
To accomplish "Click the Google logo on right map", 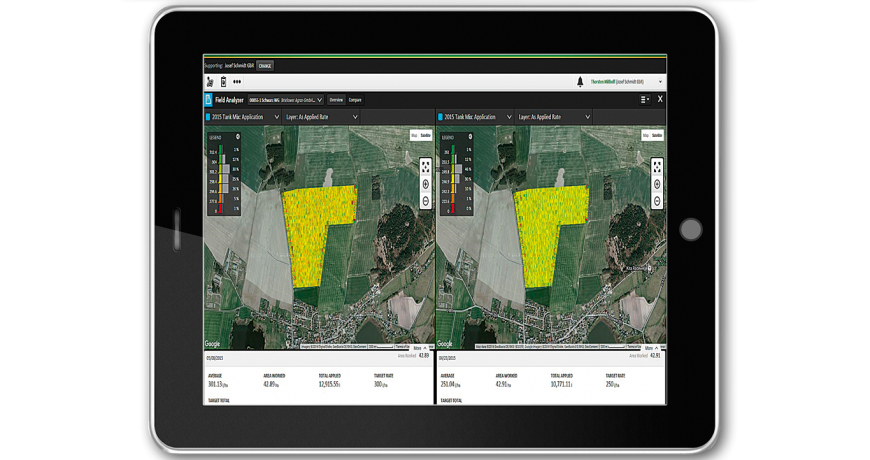I will [445, 343].
